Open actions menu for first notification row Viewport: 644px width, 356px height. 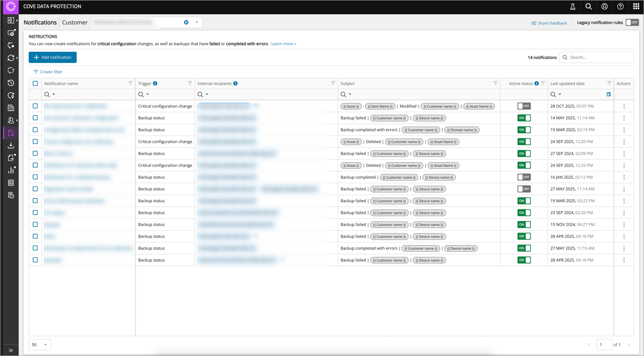click(x=624, y=106)
